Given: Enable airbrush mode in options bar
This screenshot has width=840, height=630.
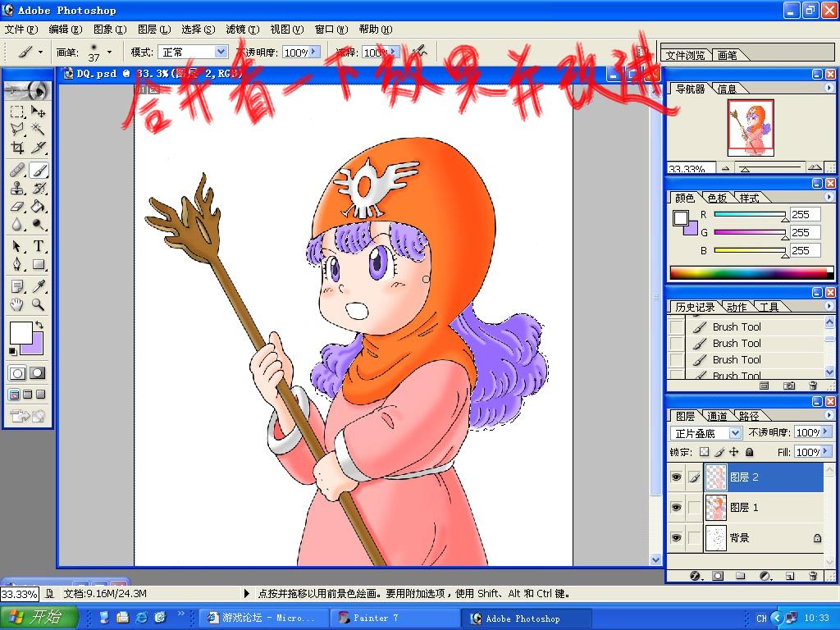Looking at the screenshot, I should (x=421, y=52).
